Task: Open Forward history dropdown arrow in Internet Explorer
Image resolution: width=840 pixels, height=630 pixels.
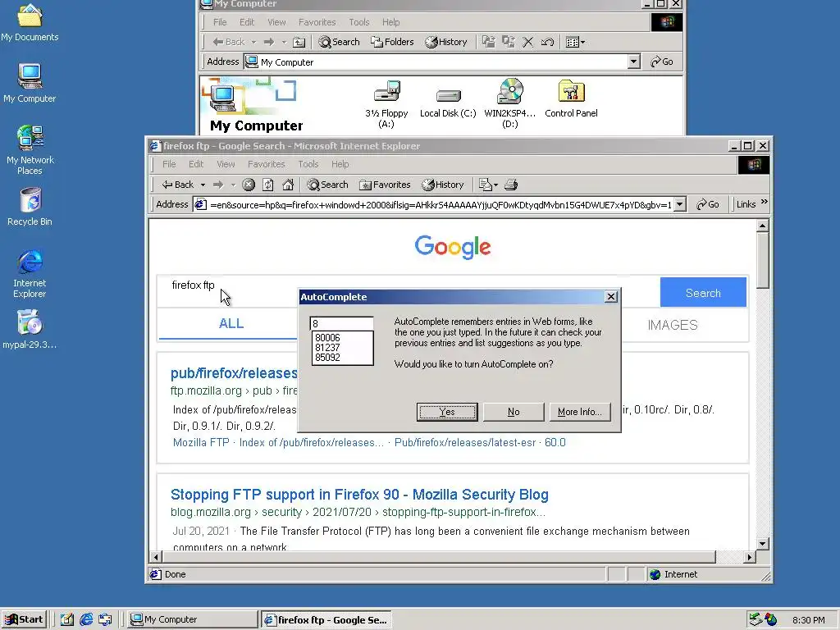Action: [233, 185]
